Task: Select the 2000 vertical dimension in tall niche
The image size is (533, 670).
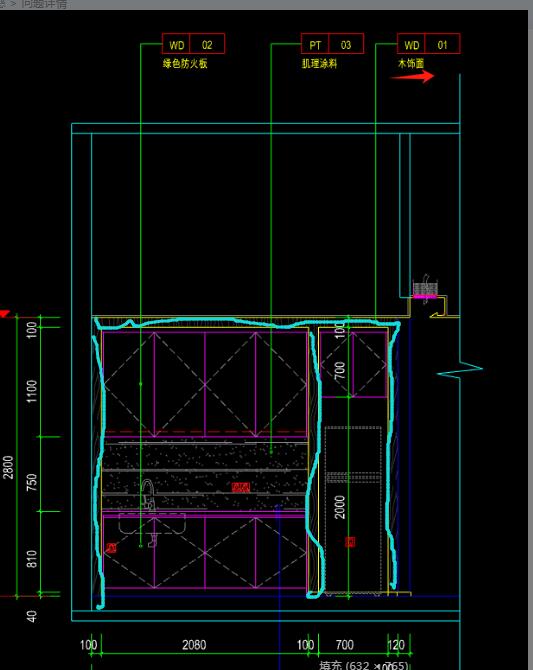Action: [340, 507]
